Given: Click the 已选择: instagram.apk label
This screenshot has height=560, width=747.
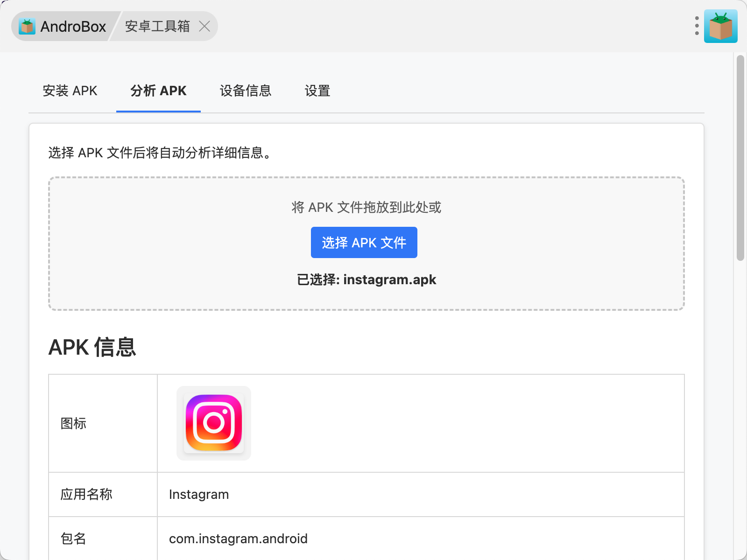Looking at the screenshot, I should click(366, 280).
